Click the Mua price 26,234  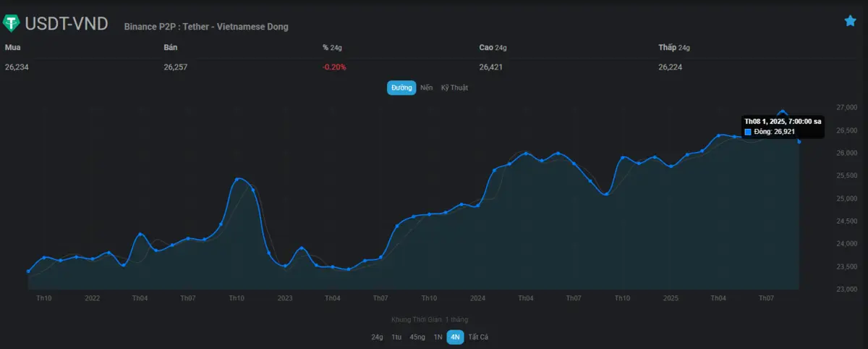click(x=17, y=67)
